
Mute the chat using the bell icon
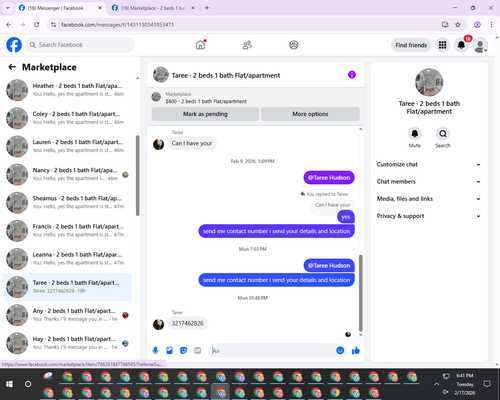[x=414, y=134]
